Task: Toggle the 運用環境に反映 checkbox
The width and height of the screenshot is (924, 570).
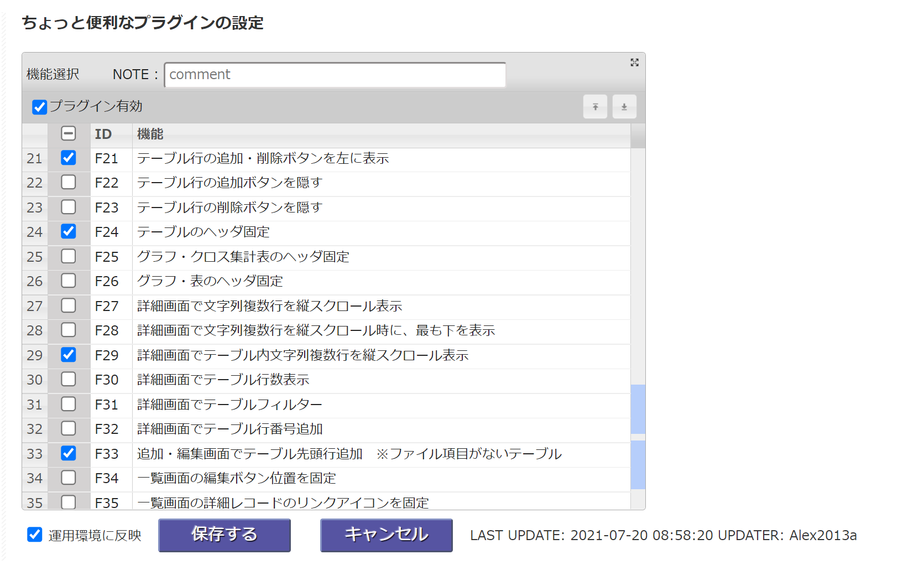Action: pos(34,535)
